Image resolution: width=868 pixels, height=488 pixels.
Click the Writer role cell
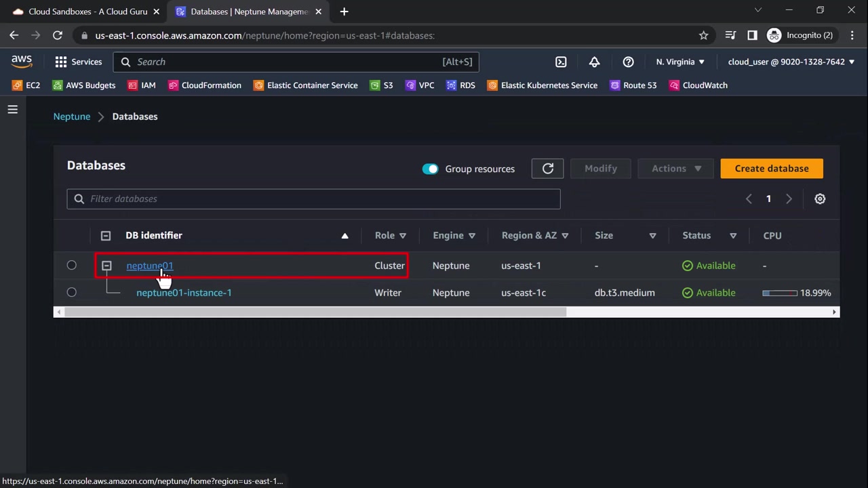tap(388, 293)
